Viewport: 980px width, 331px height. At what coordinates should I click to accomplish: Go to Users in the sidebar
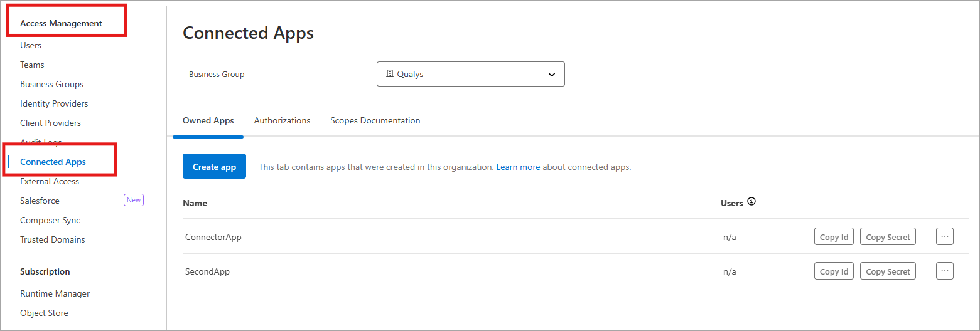[31, 45]
